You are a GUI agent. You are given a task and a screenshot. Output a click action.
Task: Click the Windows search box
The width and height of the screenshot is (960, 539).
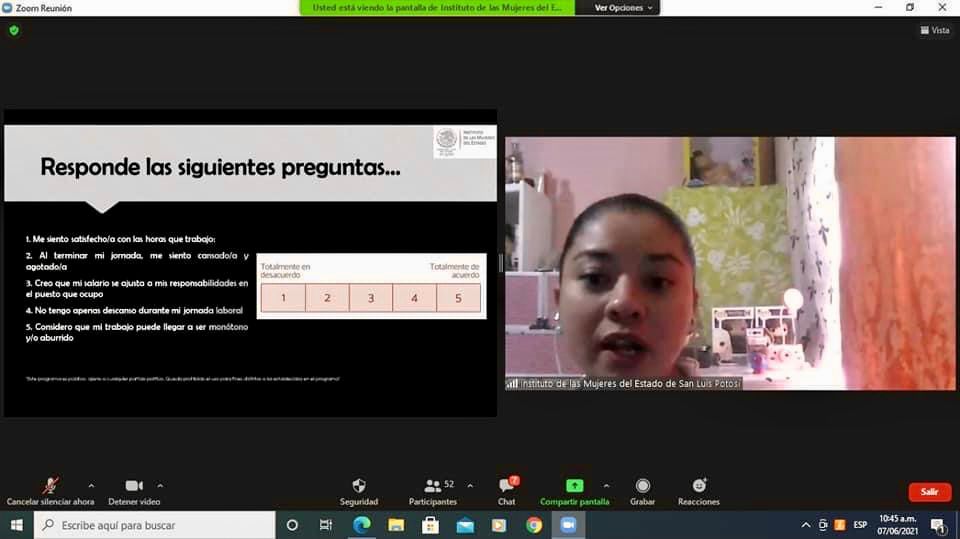pos(155,525)
